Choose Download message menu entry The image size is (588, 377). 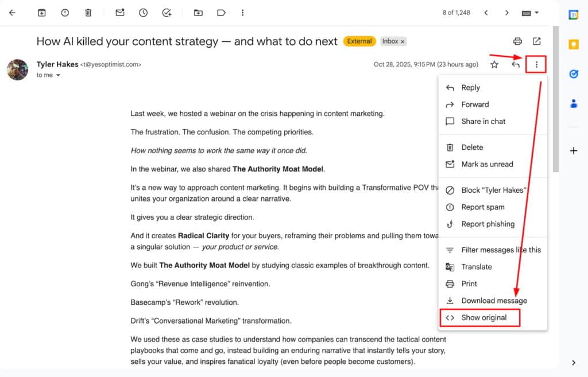click(492, 301)
